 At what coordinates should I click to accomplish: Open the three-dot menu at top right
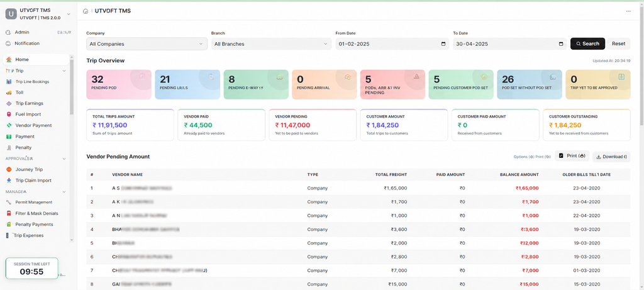[628, 11]
